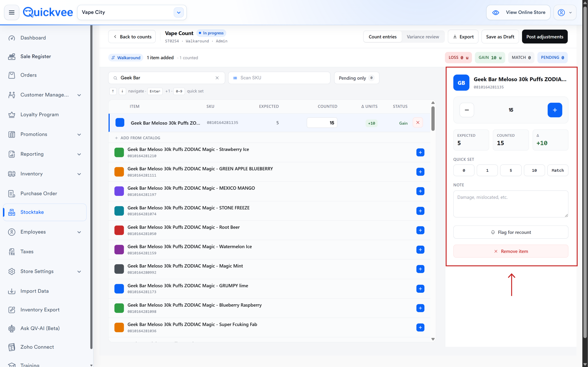Expand the Store Settings submenu

(79, 271)
